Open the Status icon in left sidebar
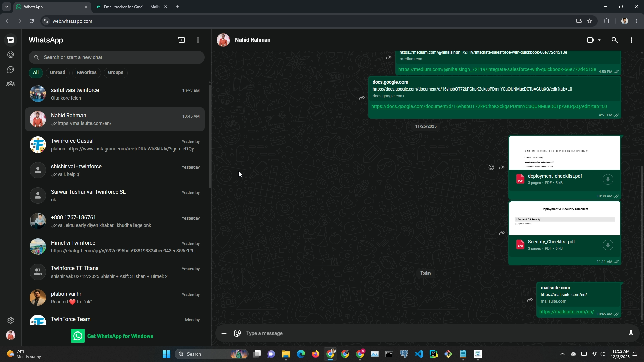This screenshot has width=644, height=362. pos(11,55)
